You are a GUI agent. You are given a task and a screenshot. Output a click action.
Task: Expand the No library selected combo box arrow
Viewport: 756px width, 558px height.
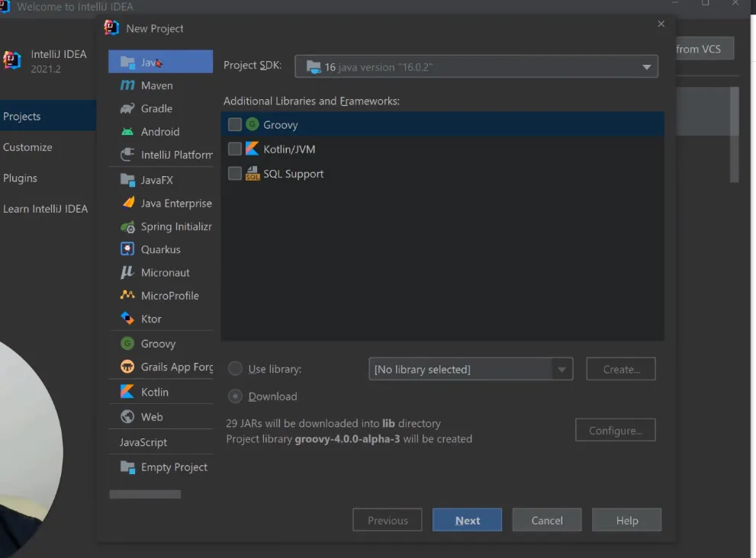tap(562, 369)
